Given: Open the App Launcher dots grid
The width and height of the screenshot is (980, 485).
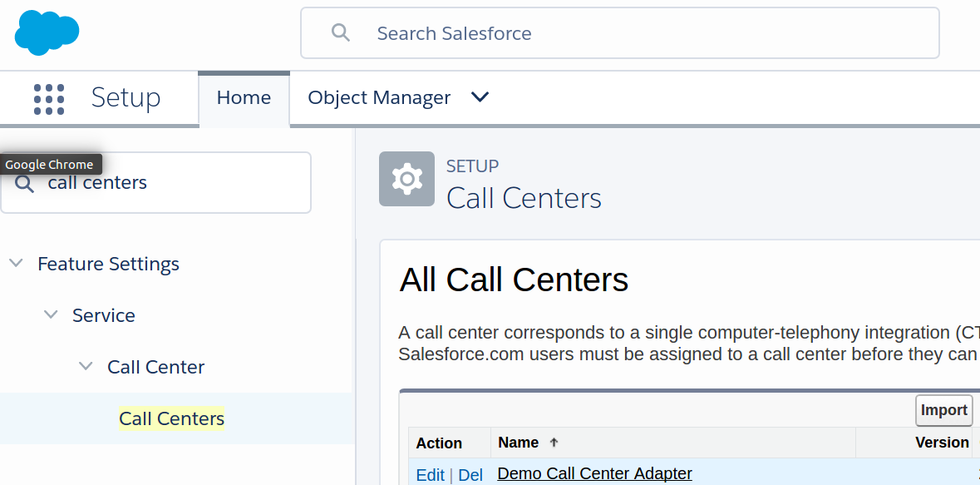Looking at the screenshot, I should point(49,98).
